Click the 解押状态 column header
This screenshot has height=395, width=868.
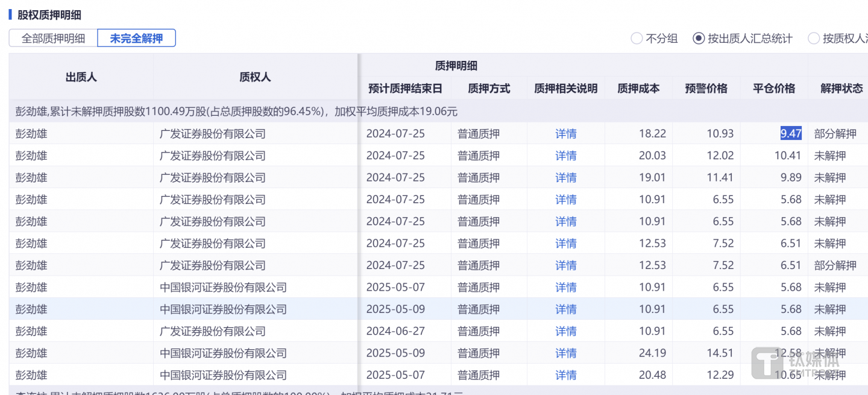841,89
